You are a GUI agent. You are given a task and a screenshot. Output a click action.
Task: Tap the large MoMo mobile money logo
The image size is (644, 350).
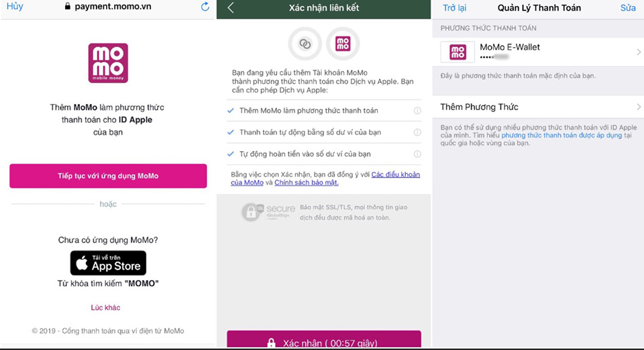click(108, 63)
